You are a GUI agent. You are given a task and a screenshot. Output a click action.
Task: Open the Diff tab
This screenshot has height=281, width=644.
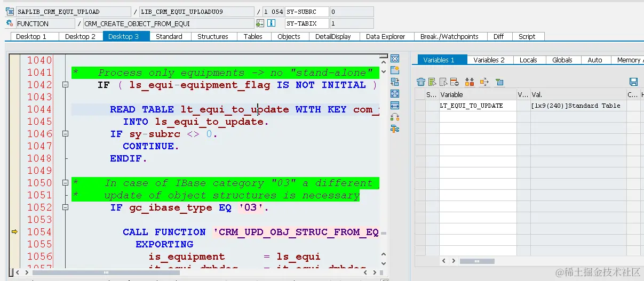point(498,36)
